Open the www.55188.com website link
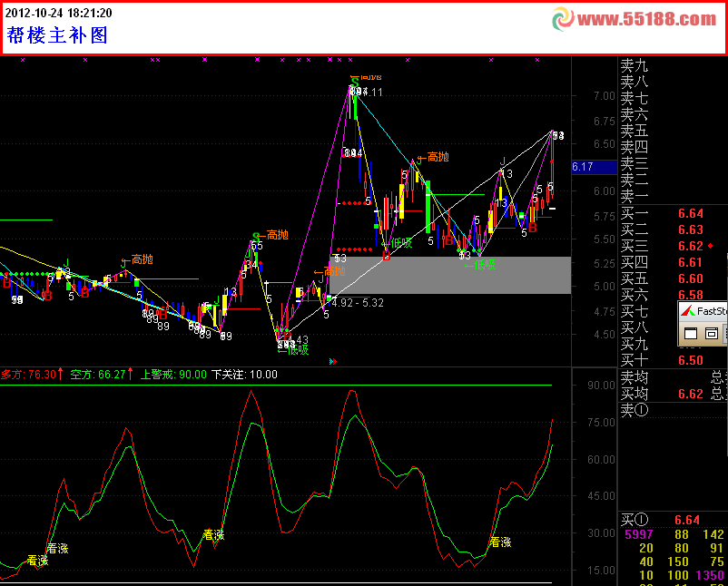 click(x=646, y=19)
